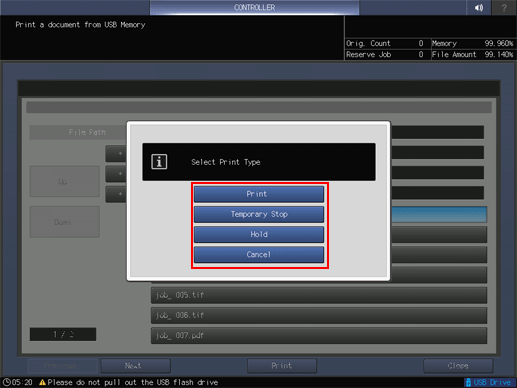517x388 pixels.
Task: Cancel the Select Print Type dialog
Action: pos(259,255)
